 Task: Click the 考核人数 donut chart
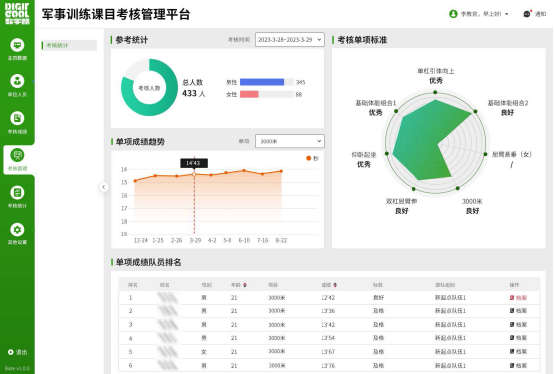[149, 88]
